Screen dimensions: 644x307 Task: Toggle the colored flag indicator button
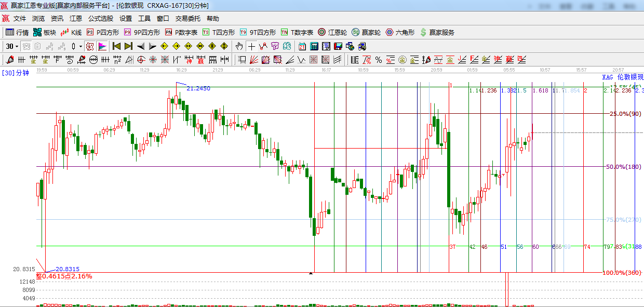102,46
